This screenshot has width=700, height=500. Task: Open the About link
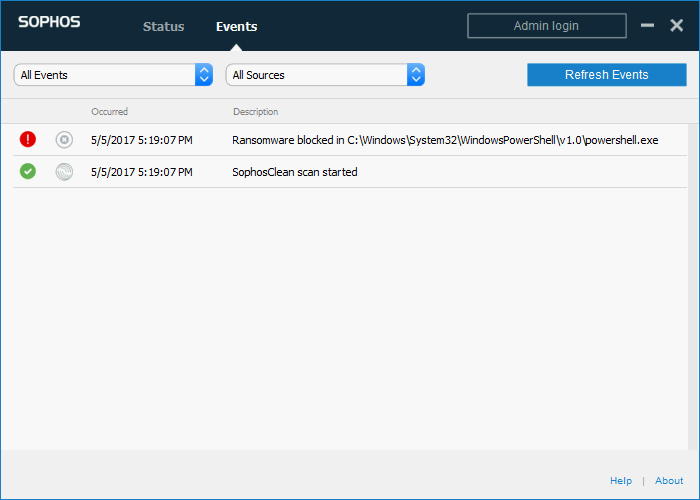669,481
